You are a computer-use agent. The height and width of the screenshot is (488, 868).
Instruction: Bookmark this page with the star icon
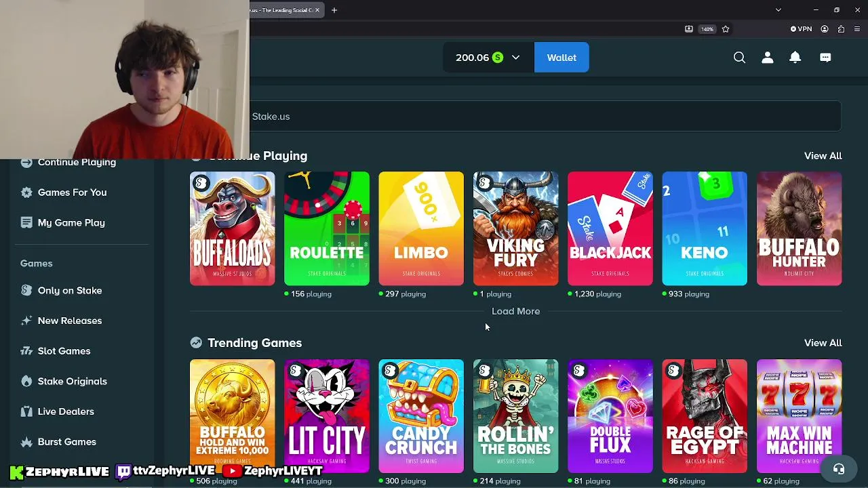coord(726,29)
